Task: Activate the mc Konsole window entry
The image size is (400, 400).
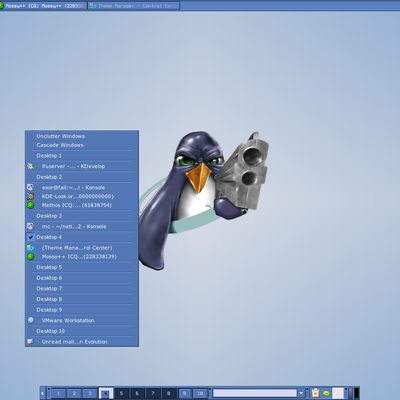Action: 82,226
